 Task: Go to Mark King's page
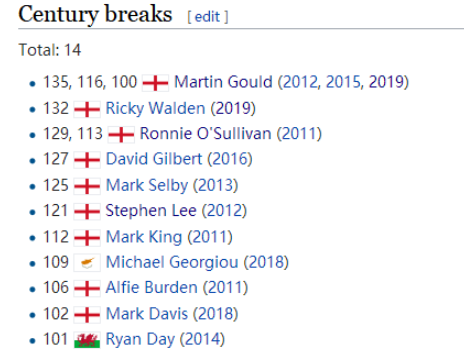click(144, 237)
